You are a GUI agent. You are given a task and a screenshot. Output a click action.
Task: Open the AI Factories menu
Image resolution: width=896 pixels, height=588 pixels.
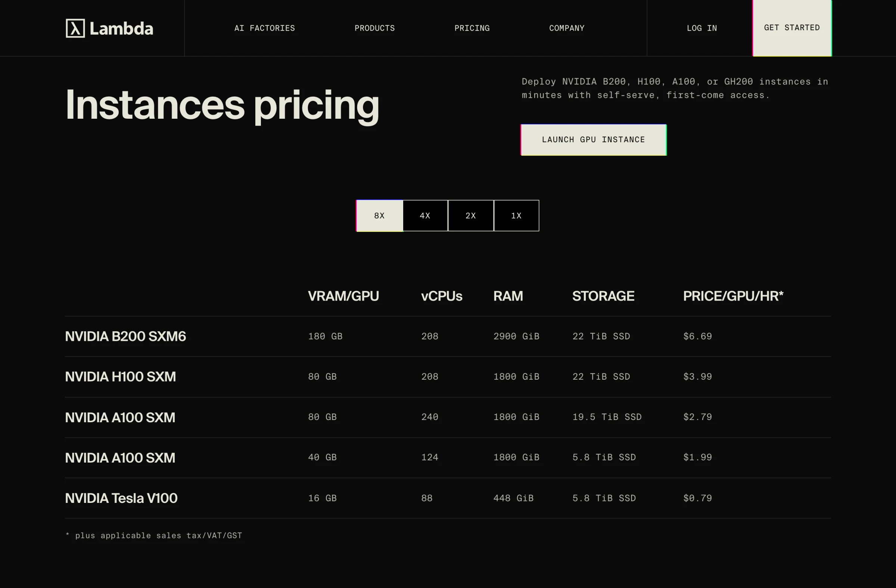[x=265, y=28]
